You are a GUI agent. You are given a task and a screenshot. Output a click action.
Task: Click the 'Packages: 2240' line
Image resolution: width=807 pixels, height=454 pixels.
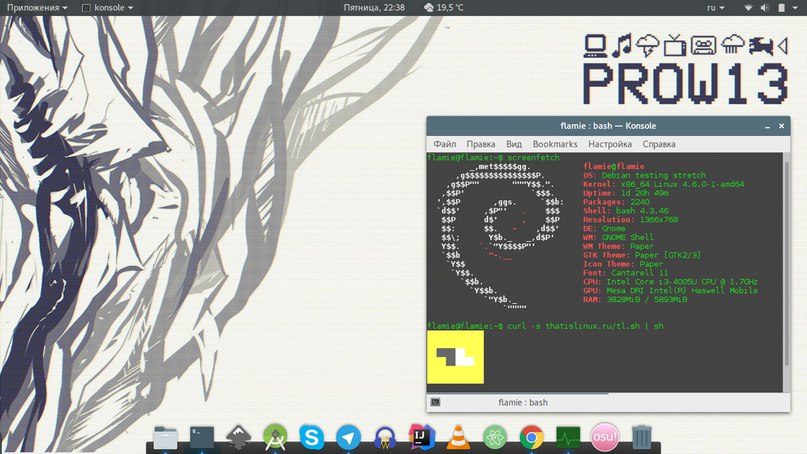point(616,202)
